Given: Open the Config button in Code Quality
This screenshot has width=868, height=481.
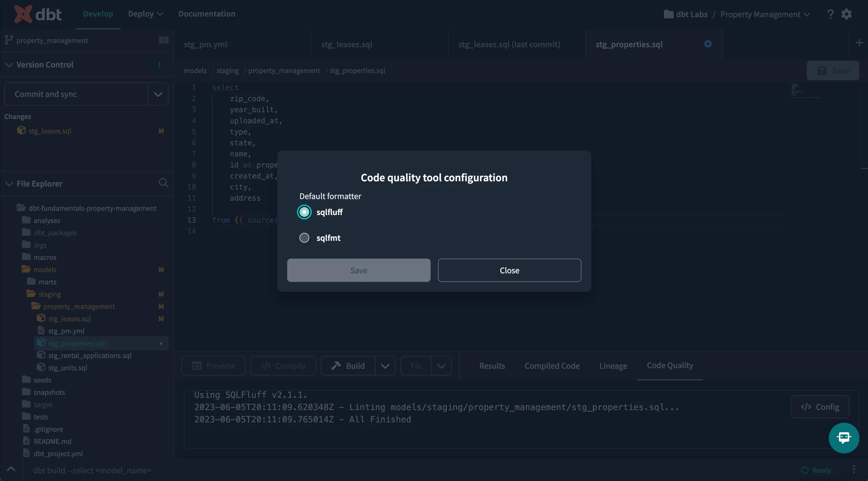Looking at the screenshot, I should (x=820, y=407).
